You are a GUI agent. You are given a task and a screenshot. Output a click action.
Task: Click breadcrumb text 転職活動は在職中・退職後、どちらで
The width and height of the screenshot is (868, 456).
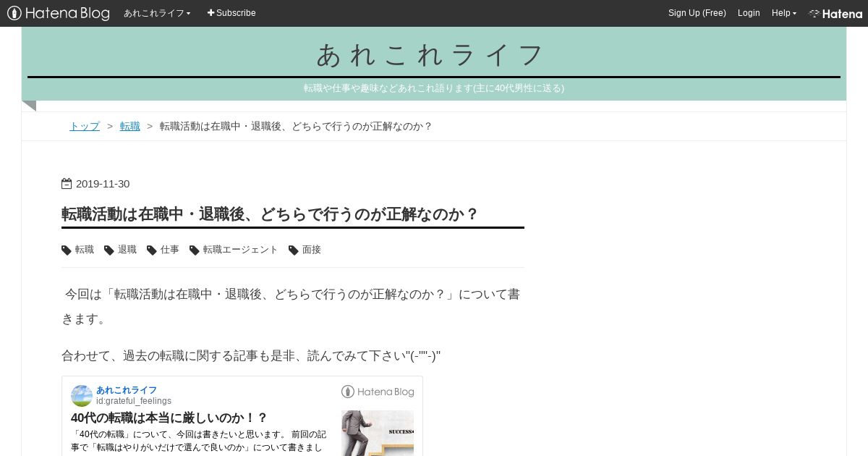pos(296,126)
